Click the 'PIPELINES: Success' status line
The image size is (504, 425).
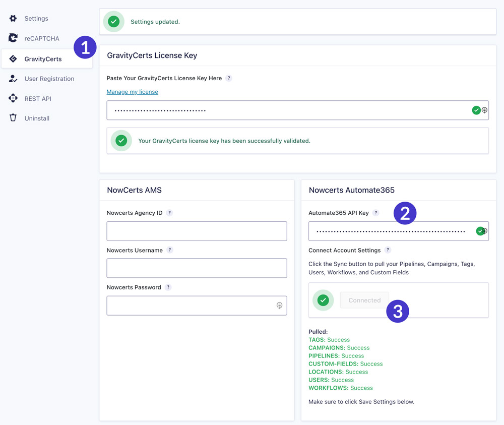click(336, 355)
